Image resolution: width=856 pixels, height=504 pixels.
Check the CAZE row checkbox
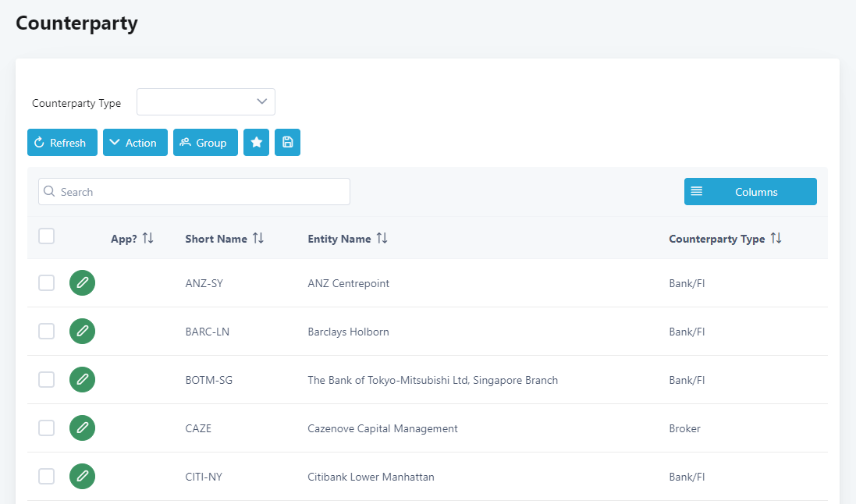click(x=46, y=428)
